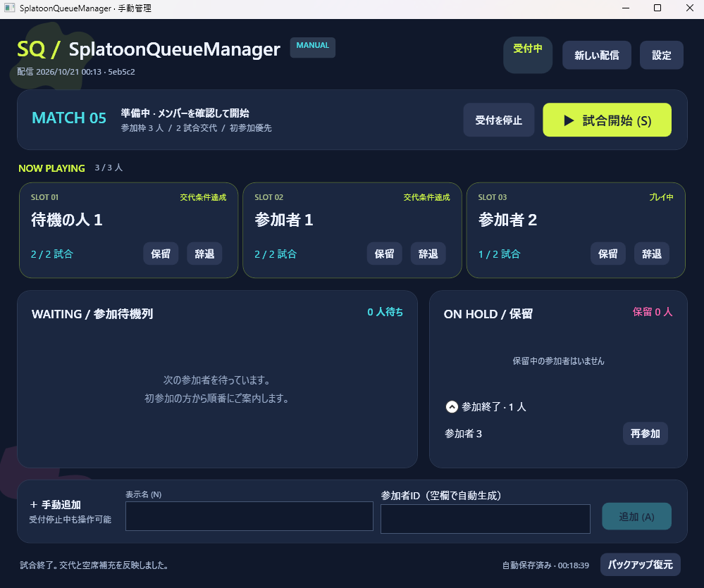This screenshot has height=588, width=704.
Task: Open 新しい配信 to start a new stream
Action: (597, 55)
